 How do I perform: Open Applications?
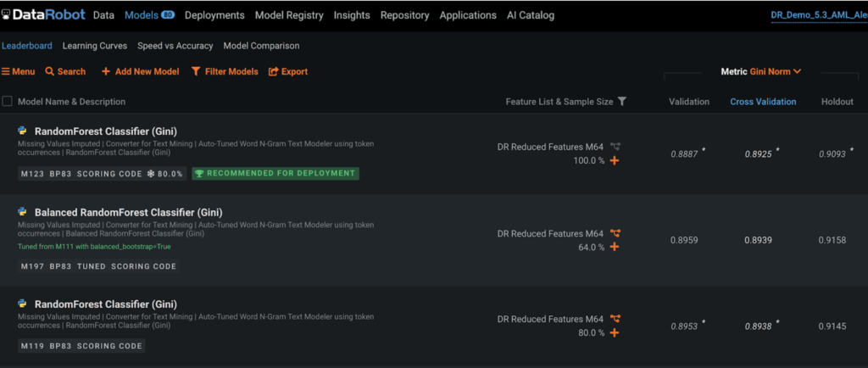(x=468, y=15)
